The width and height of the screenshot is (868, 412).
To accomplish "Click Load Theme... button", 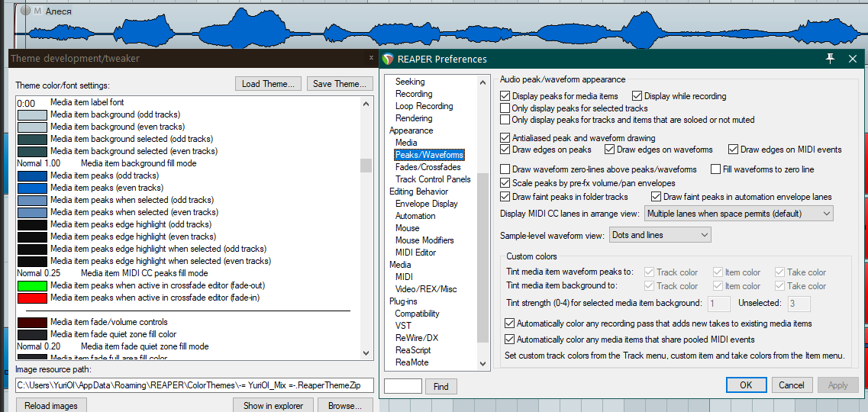I will [269, 84].
